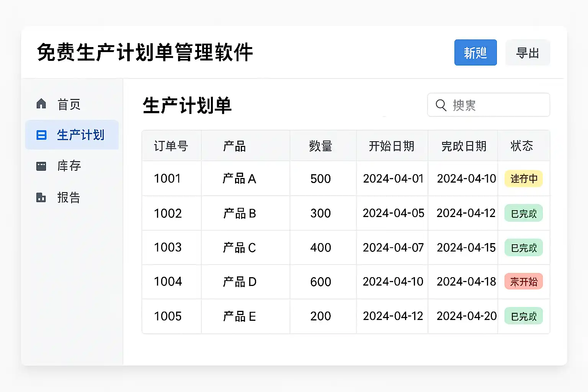Select 生产计划 in the sidebar

click(80, 135)
